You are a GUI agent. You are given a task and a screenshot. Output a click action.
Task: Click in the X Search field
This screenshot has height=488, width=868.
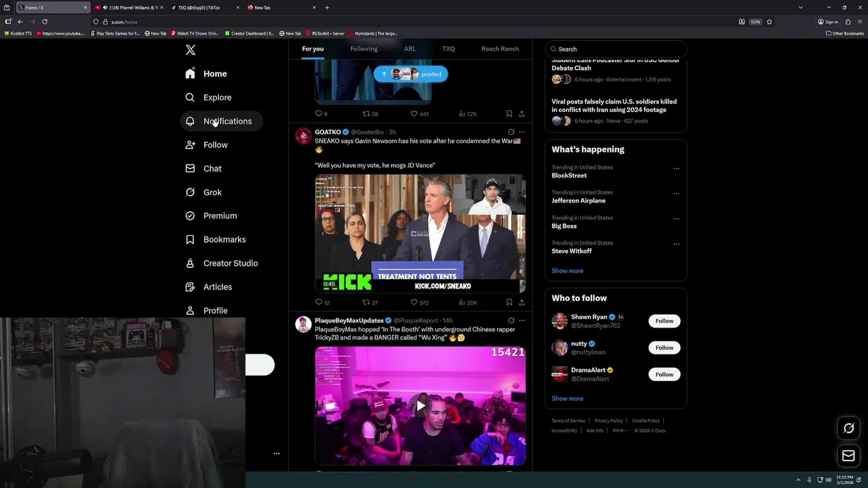[616, 49]
